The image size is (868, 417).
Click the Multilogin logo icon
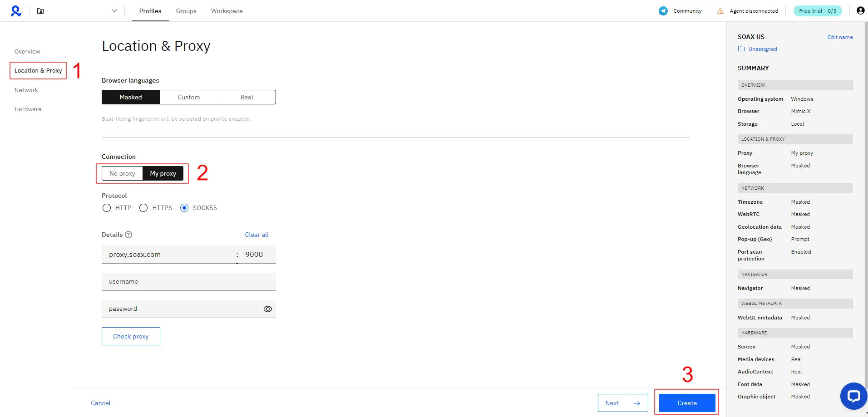point(16,11)
